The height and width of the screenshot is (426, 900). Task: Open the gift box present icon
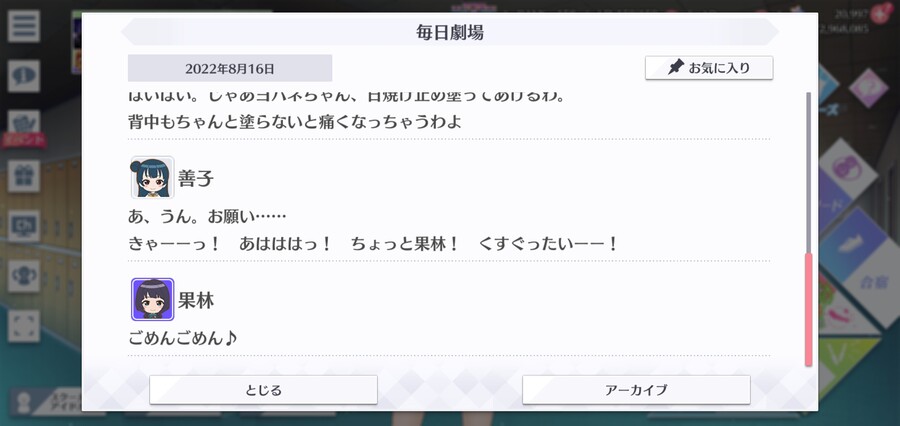pyautogui.click(x=24, y=176)
